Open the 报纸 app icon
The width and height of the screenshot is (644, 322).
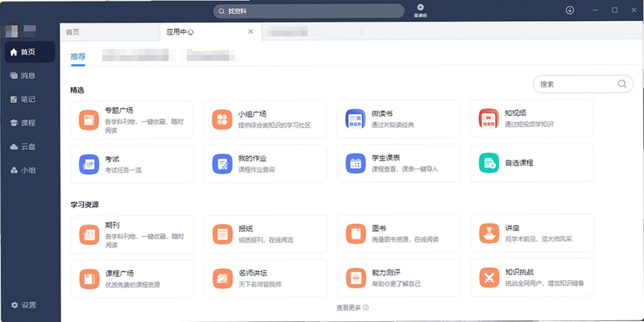(x=223, y=234)
